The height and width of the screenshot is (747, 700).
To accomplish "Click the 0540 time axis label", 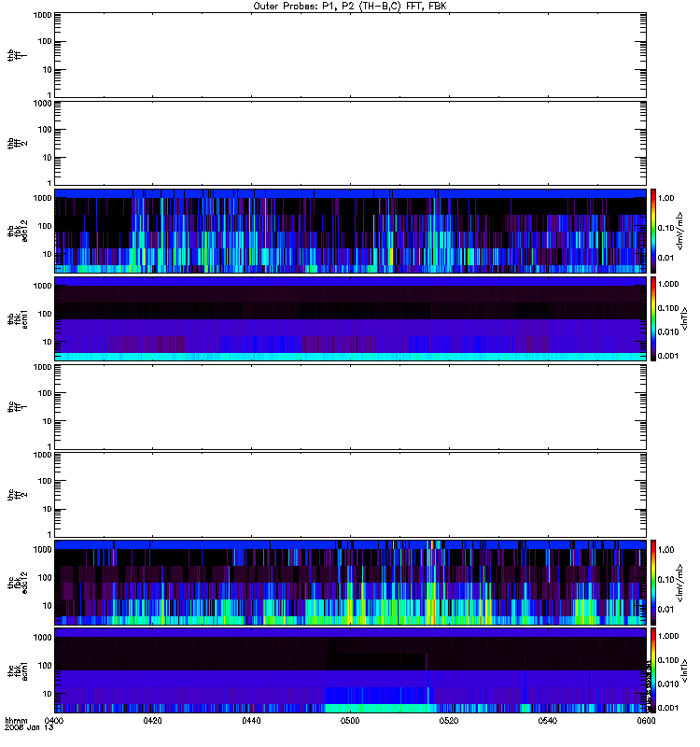I will click(548, 721).
